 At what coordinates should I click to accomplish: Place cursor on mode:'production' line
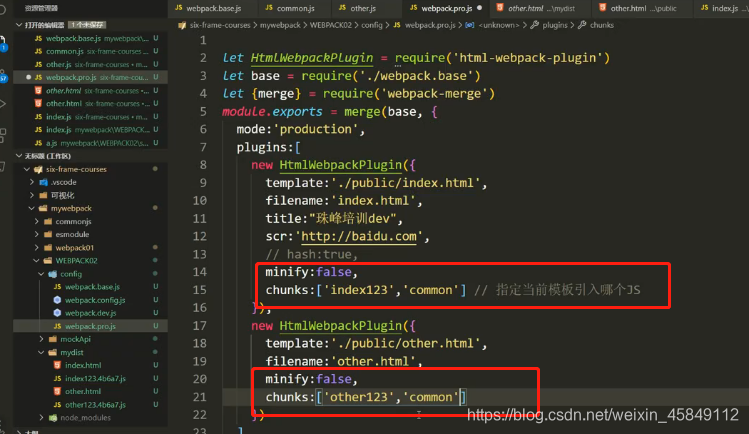[x=300, y=129]
